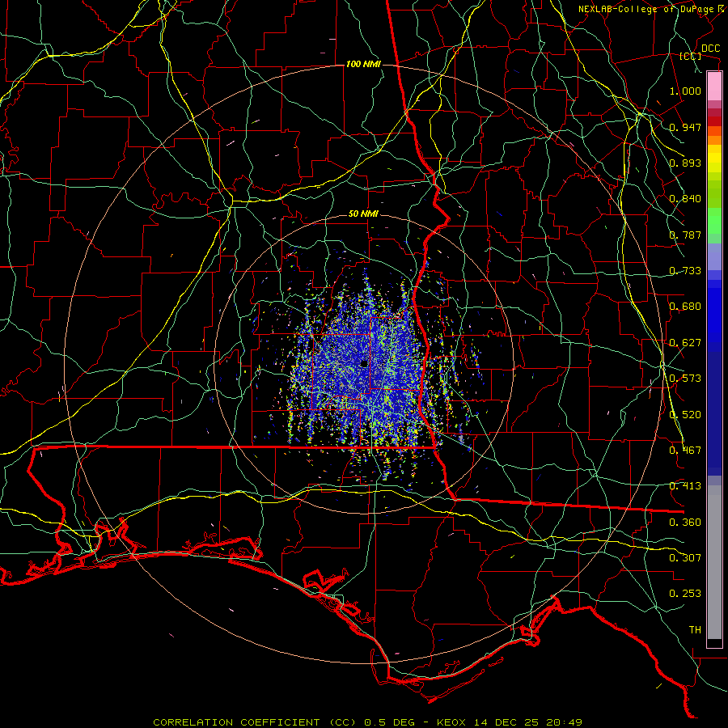Click the 'DCC' product label
The image size is (728, 728).
coord(710,49)
